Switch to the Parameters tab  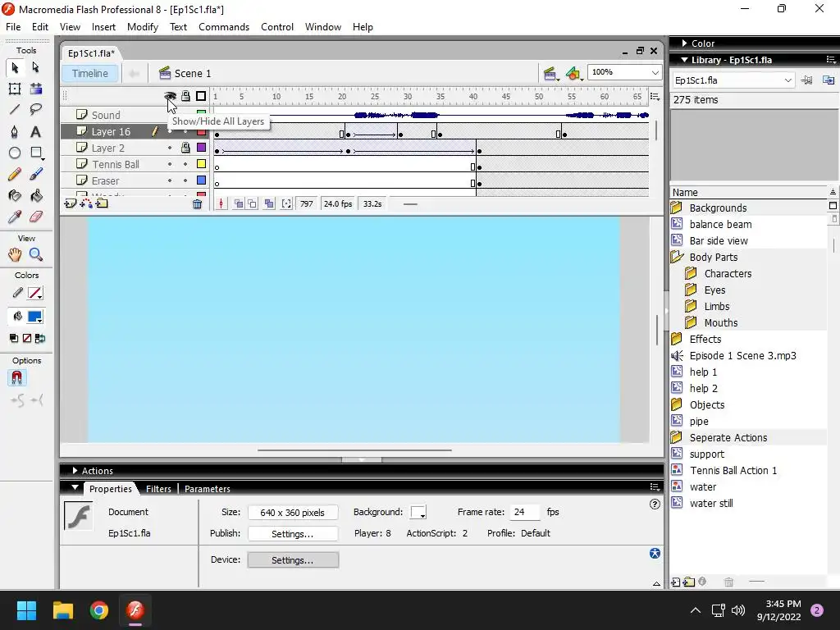coord(208,489)
